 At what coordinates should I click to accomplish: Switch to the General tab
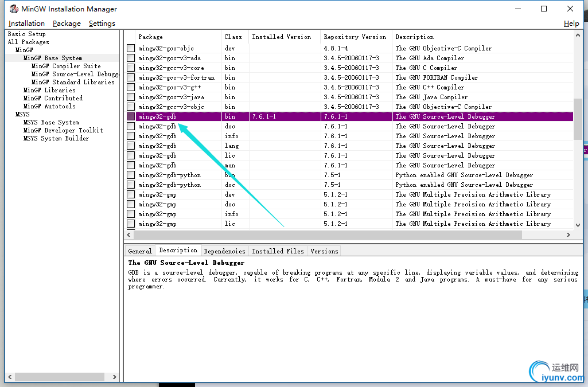click(140, 251)
